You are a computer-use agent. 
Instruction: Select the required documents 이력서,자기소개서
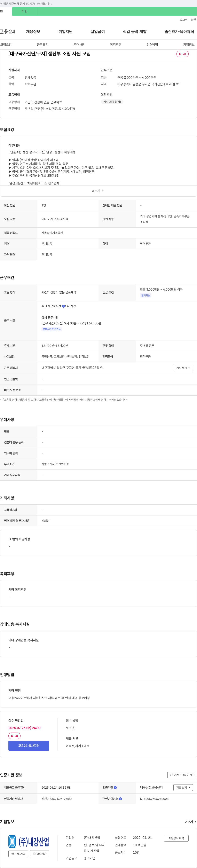point(78,746)
